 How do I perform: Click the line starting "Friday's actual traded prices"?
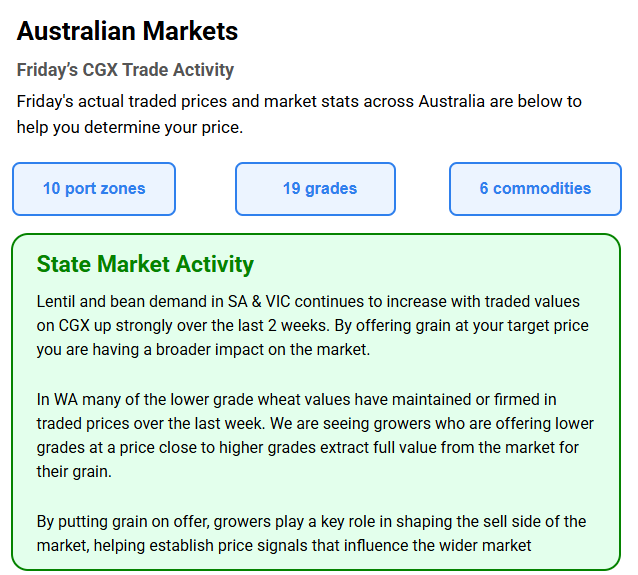pyautogui.click(x=299, y=101)
